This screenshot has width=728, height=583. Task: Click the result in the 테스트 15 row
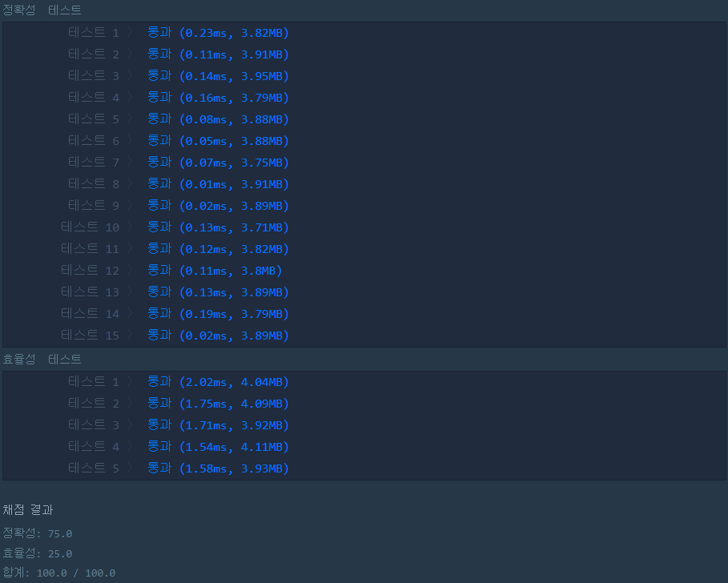218,335
